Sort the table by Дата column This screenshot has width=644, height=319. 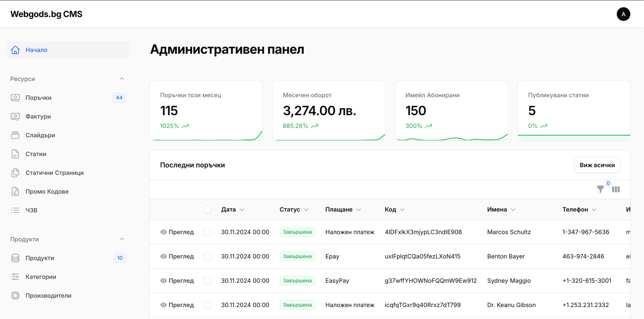[x=233, y=209]
